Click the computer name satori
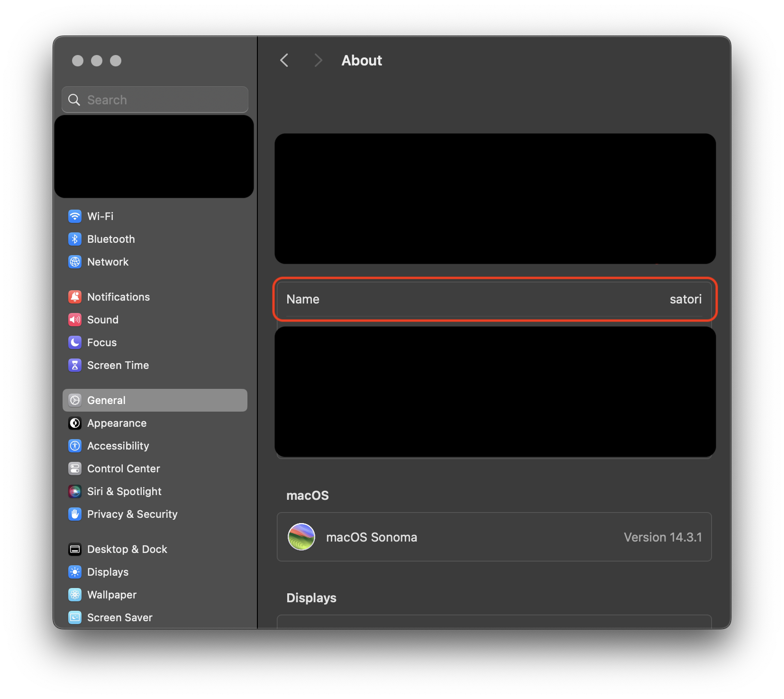784x699 pixels. pos(685,299)
